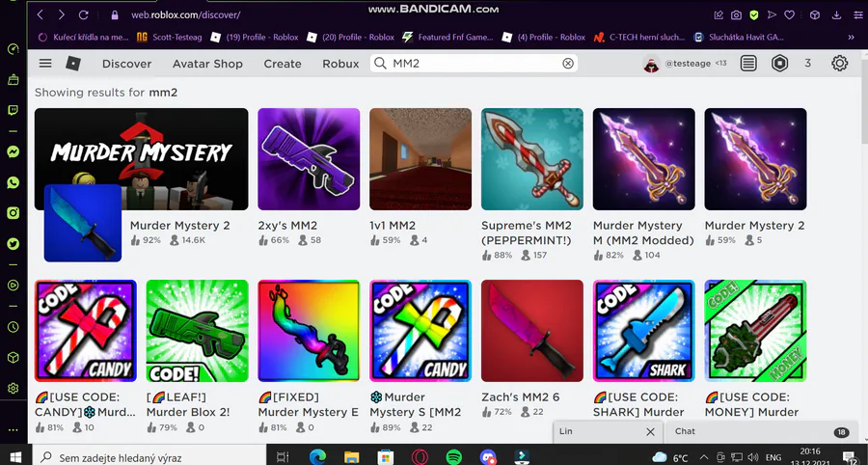This screenshot has height=465, width=868.
Task: Open the green ad blocker shield
Action: click(754, 14)
